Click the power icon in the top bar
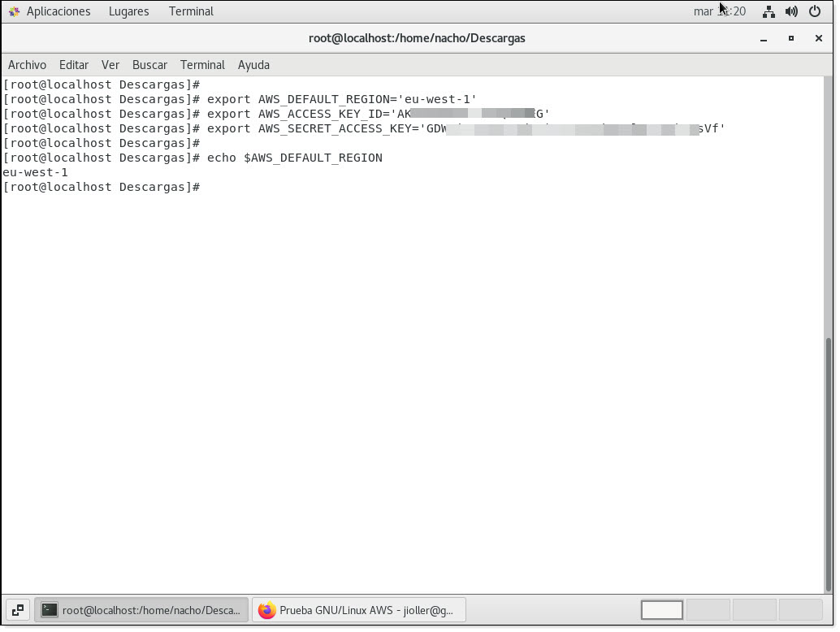840x632 pixels. 814,11
